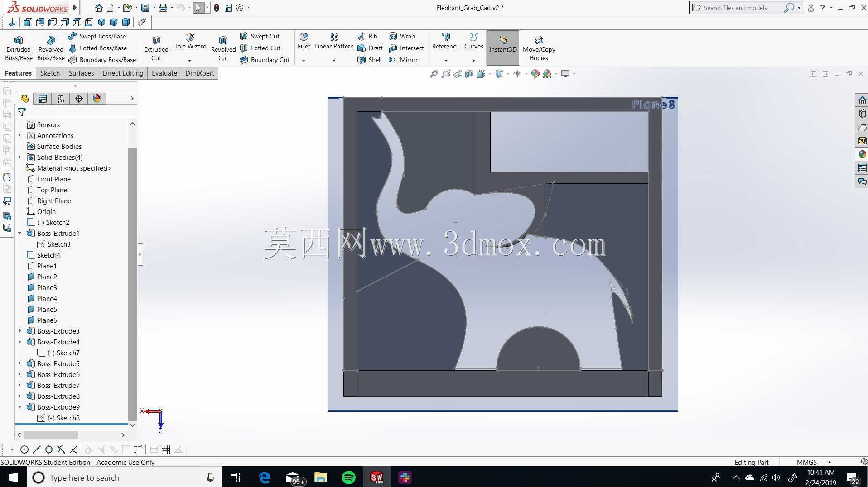The image size is (868, 487).
Task: Select the Shell feature
Action: tap(369, 60)
